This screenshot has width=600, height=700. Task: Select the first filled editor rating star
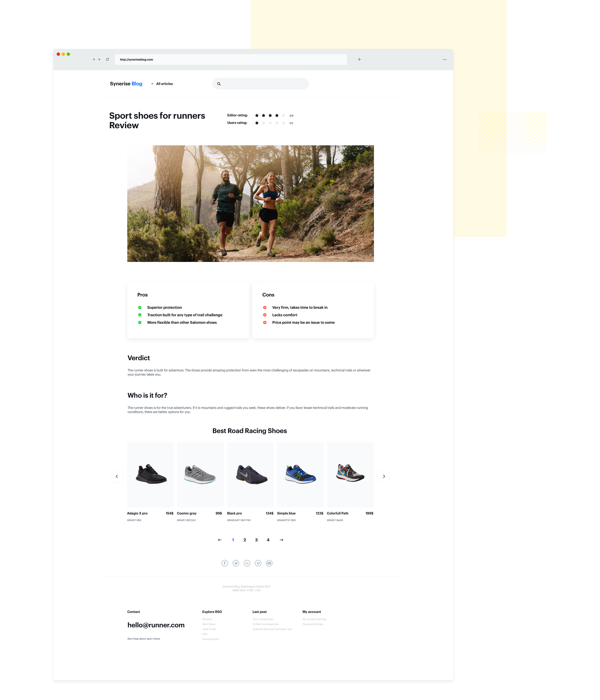coord(257,115)
